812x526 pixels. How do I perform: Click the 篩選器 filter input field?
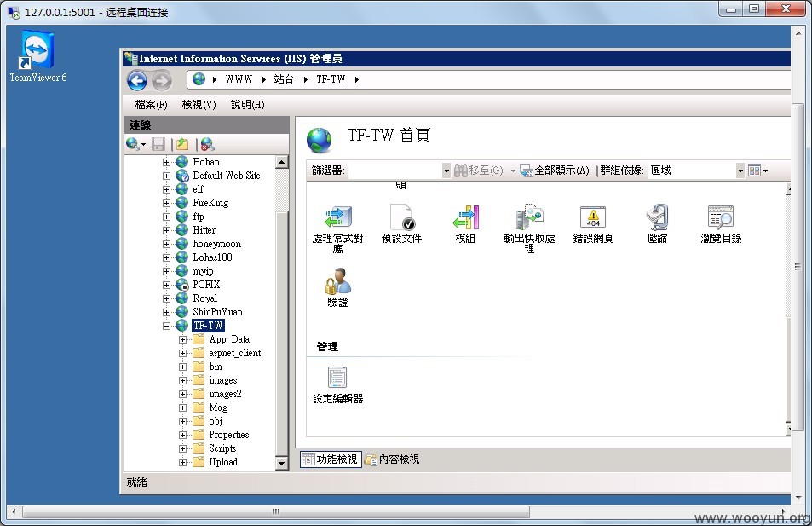(x=395, y=171)
